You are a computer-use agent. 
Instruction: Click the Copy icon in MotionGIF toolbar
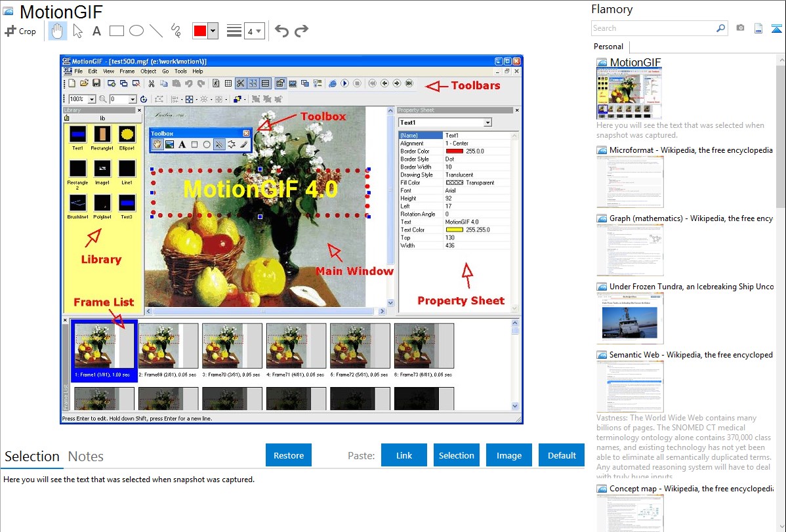point(164,83)
